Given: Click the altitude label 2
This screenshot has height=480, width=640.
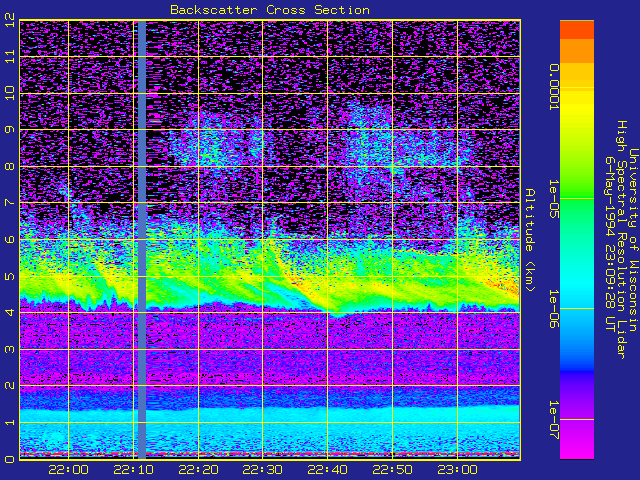Looking at the screenshot, I should pyautogui.click(x=10, y=385).
